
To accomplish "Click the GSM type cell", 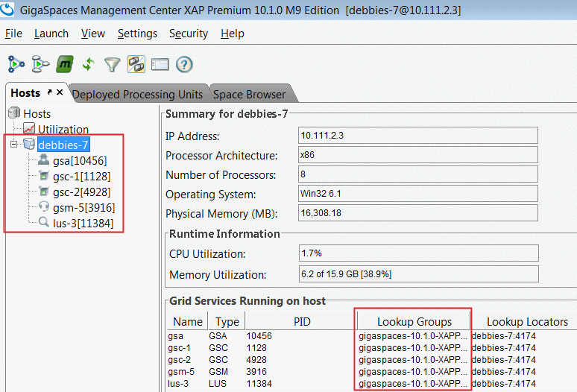I will click(x=218, y=371).
